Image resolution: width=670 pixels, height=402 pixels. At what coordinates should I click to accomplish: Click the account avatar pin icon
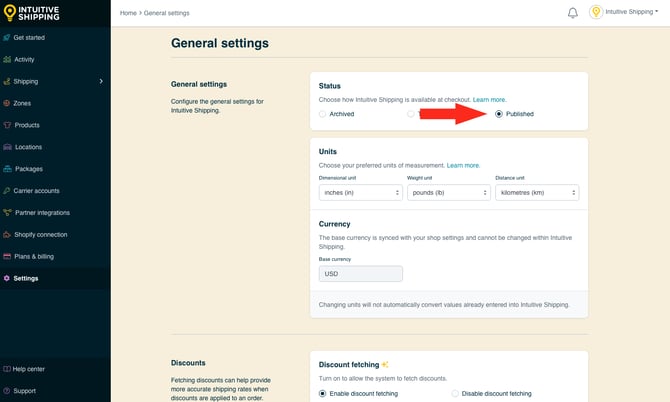point(596,12)
